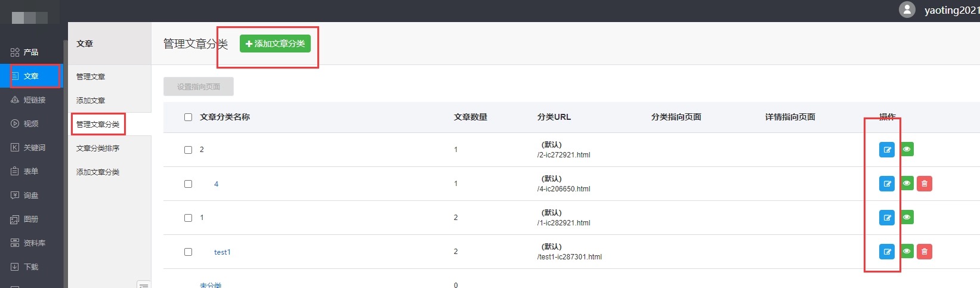Viewport: 980px width, 288px height.
Task: Open the 短链接 section in sidebar
Action: click(x=34, y=100)
